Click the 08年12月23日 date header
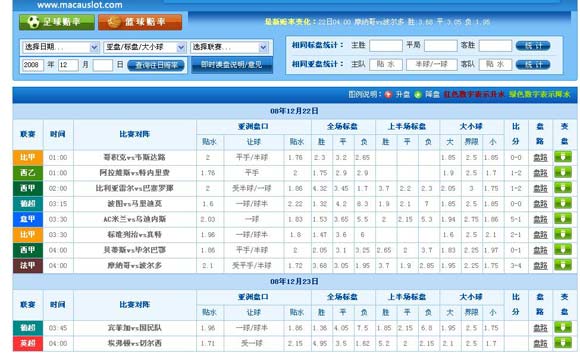 tap(294, 282)
